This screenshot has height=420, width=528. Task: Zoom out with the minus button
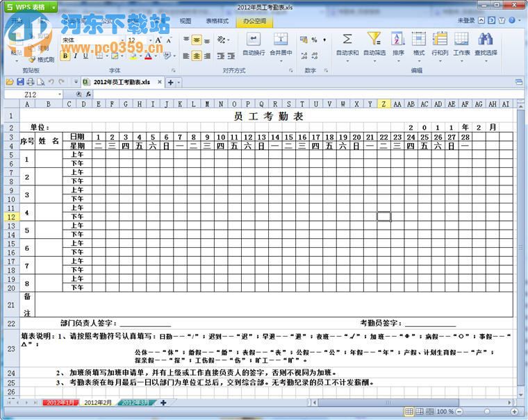(459, 411)
